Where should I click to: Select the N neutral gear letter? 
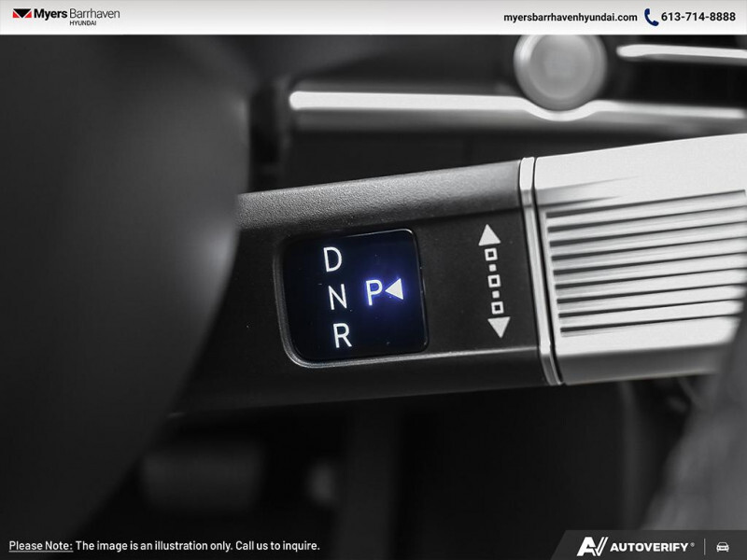pos(337,297)
